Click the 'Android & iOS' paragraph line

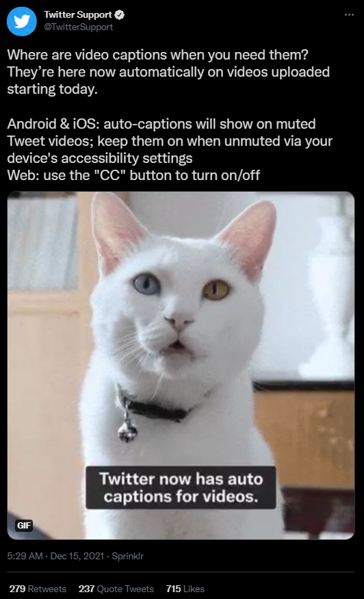tap(161, 124)
